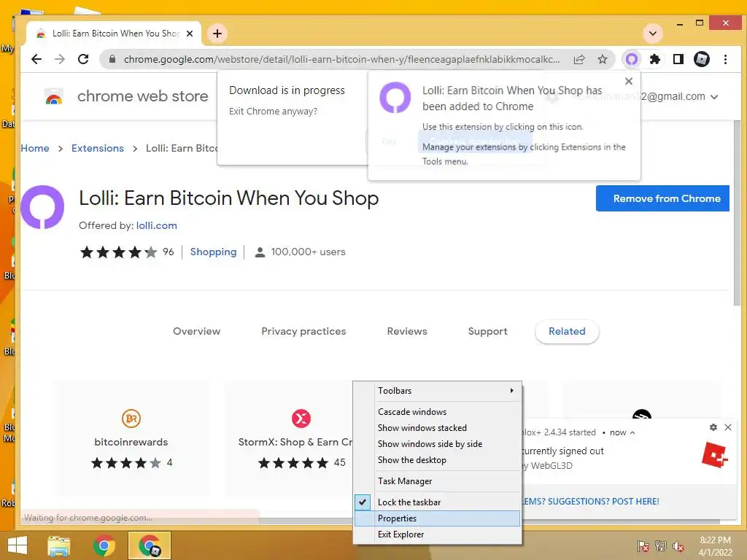Image resolution: width=747 pixels, height=560 pixels.
Task: Open the Lolli extension toolbar icon
Action: (x=632, y=59)
